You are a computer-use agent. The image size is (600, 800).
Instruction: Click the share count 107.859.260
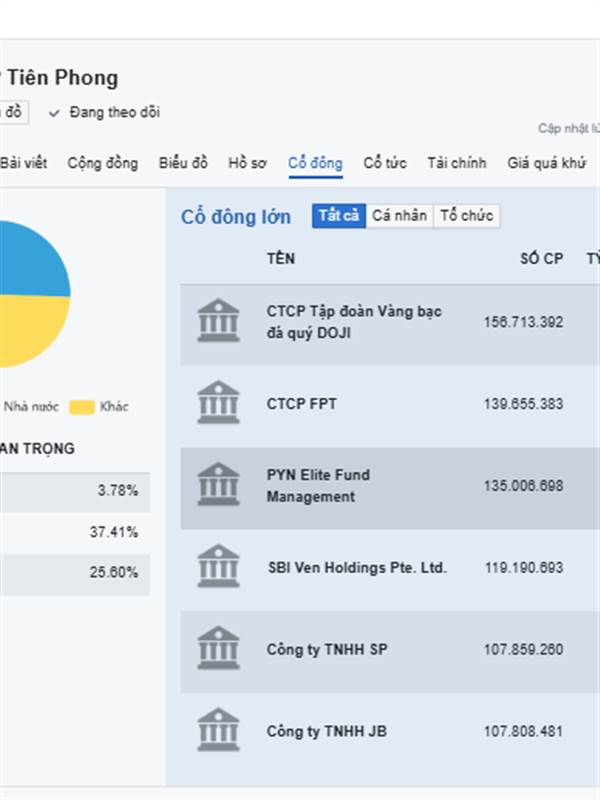click(523, 649)
